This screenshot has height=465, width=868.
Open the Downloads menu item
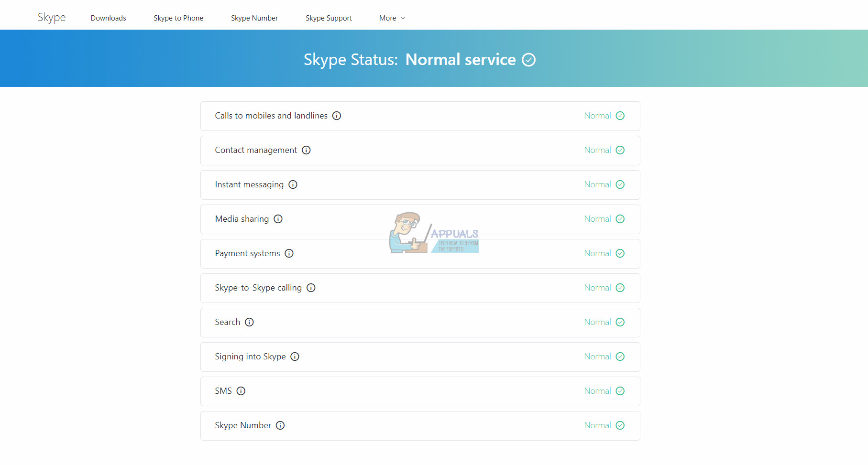click(x=109, y=18)
